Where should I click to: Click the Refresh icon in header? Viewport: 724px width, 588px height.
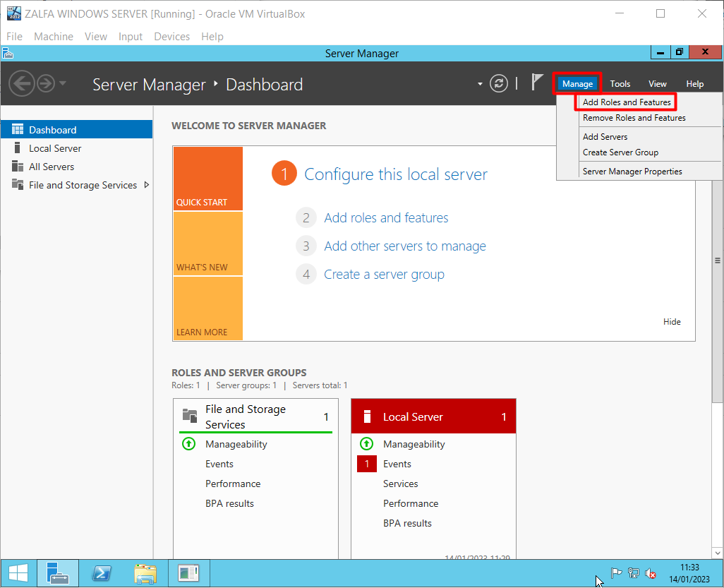499,83
